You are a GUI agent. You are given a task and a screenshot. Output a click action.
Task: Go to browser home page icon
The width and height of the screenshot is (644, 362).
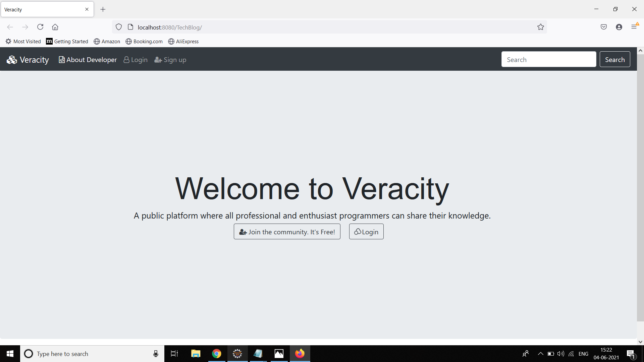[55, 27]
